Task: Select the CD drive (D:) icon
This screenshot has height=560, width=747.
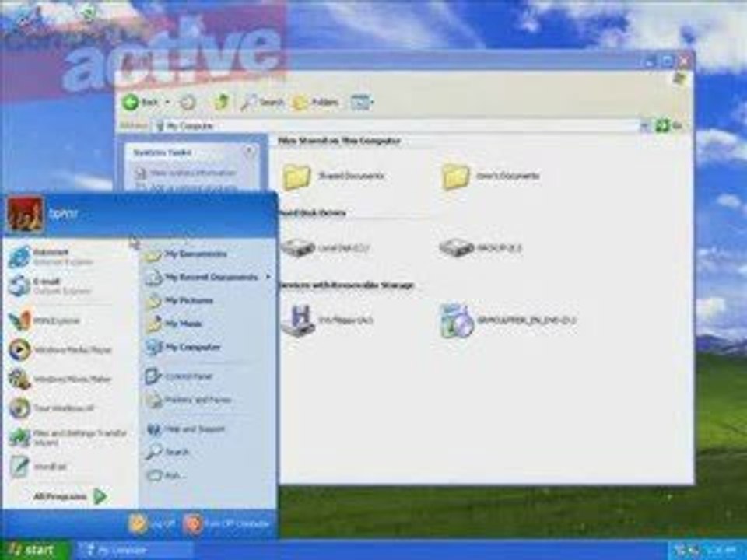Action: click(x=508, y=320)
